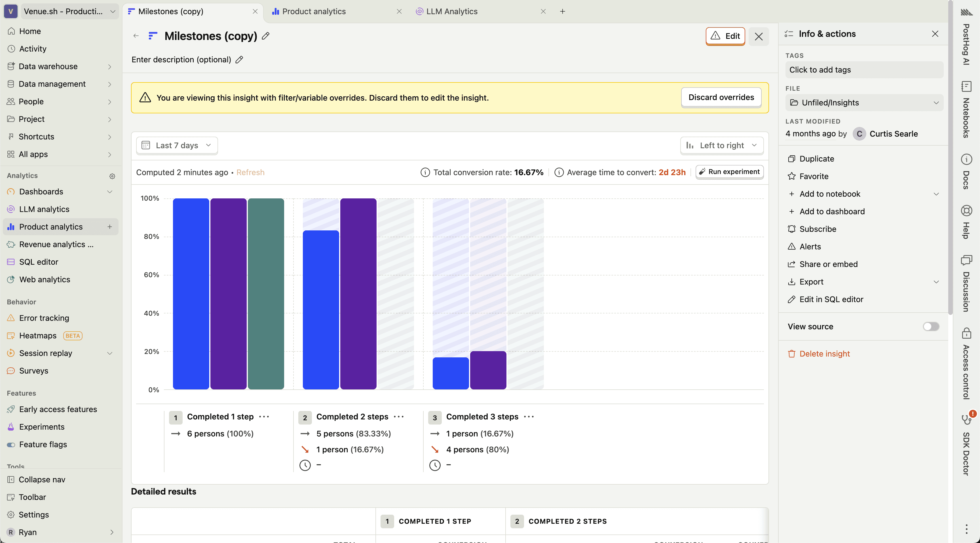
Task: Click the pencil icon next to insight title
Action: tap(265, 36)
